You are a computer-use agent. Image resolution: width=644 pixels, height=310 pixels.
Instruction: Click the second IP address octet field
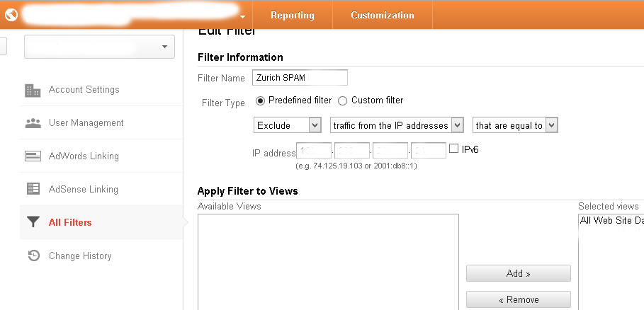(x=352, y=151)
